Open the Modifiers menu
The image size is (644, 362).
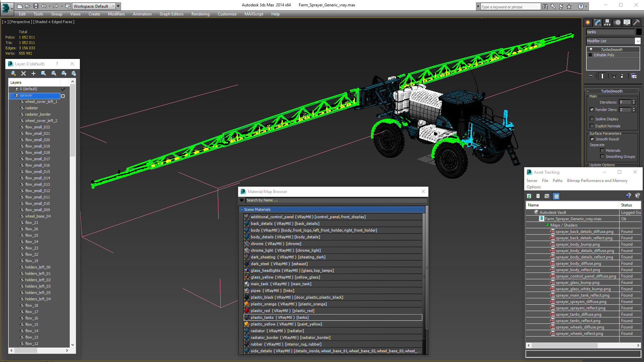point(116,14)
